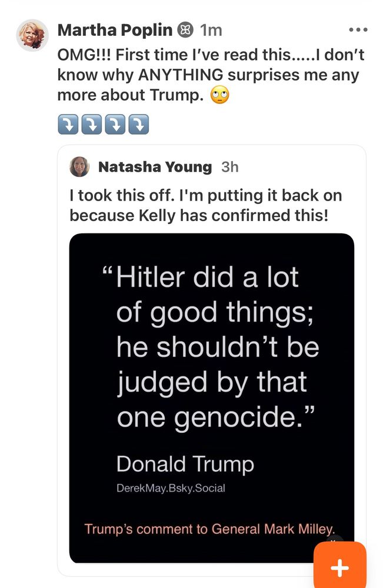Open the three-dot post options menu

(x=358, y=29)
